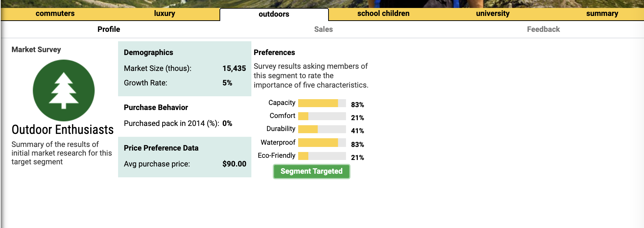Click the Price Preference Data panel
The image size is (644, 228).
[162, 148]
